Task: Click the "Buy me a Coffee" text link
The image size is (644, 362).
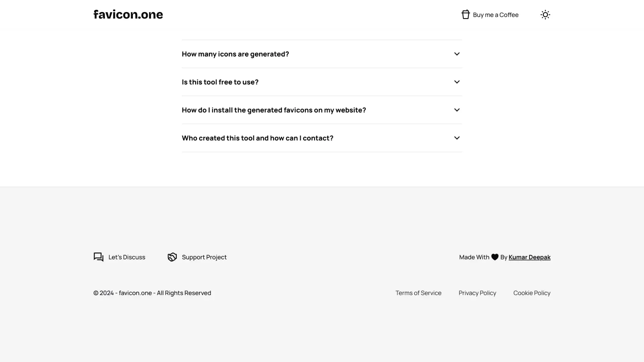Action: click(495, 15)
